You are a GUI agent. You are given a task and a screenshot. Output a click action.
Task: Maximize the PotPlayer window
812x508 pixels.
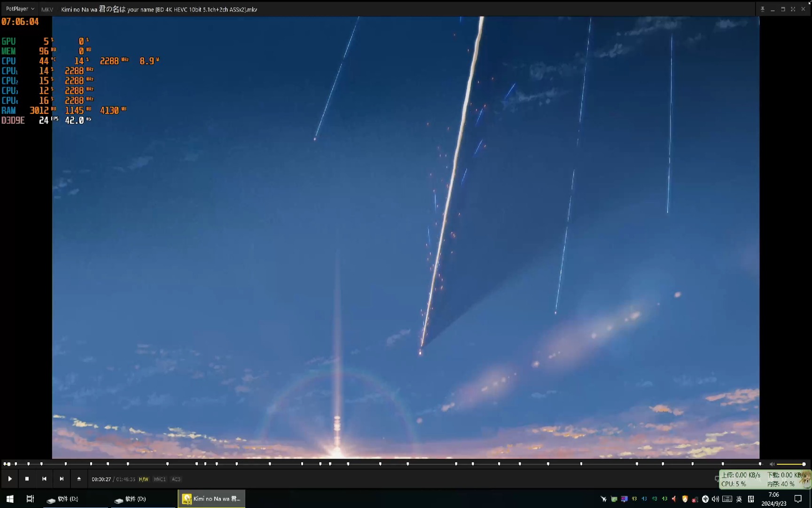coord(783,9)
